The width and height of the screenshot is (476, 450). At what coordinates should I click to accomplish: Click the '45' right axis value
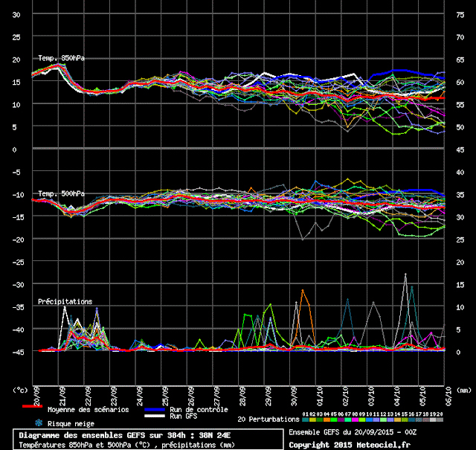click(460, 150)
